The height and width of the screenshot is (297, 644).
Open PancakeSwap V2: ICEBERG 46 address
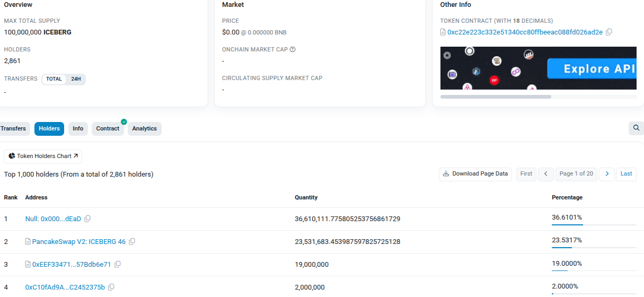tap(79, 242)
